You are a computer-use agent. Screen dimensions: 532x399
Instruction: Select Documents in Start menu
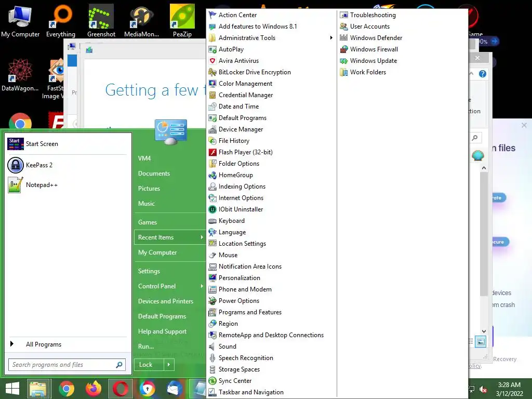(154, 174)
